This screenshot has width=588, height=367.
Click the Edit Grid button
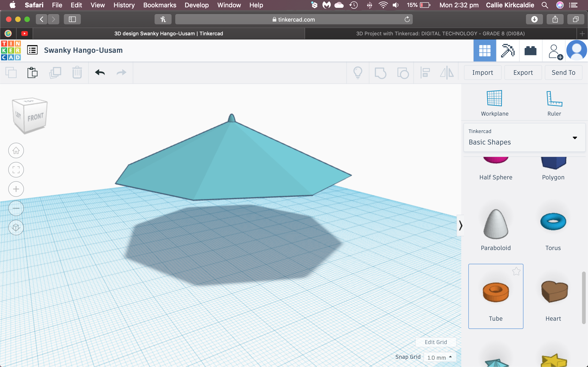pyautogui.click(x=436, y=342)
